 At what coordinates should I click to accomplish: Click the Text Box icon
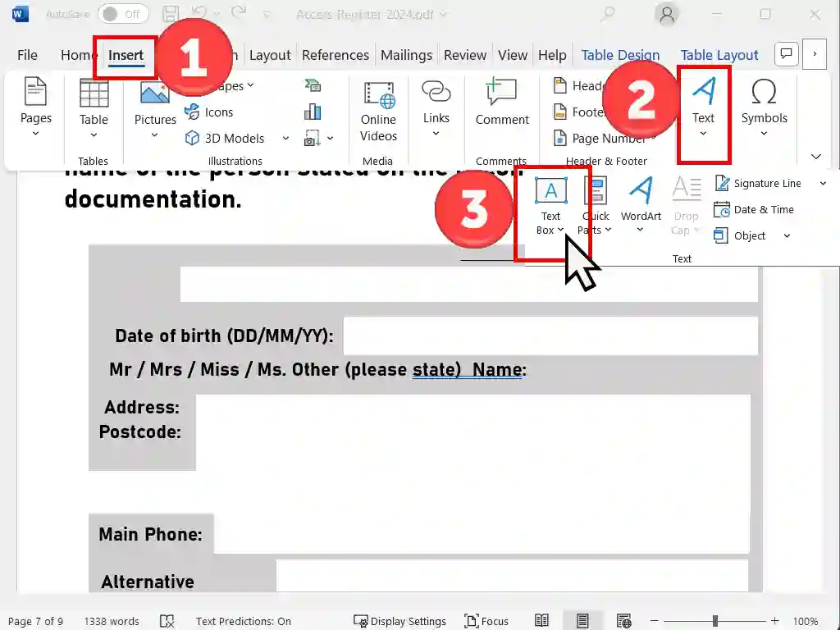550,191
